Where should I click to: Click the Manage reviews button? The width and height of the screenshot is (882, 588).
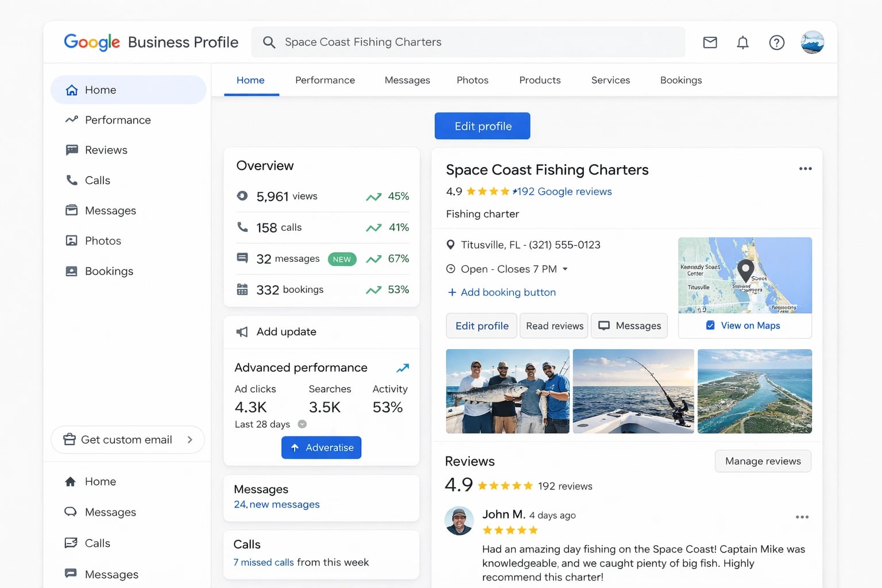click(763, 461)
